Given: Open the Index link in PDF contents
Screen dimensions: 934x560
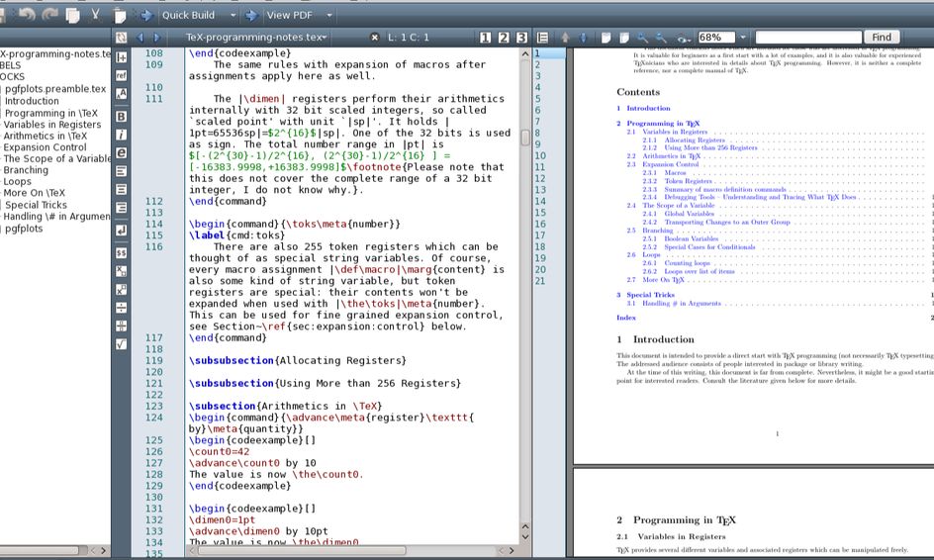Looking at the screenshot, I should coord(626,318).
